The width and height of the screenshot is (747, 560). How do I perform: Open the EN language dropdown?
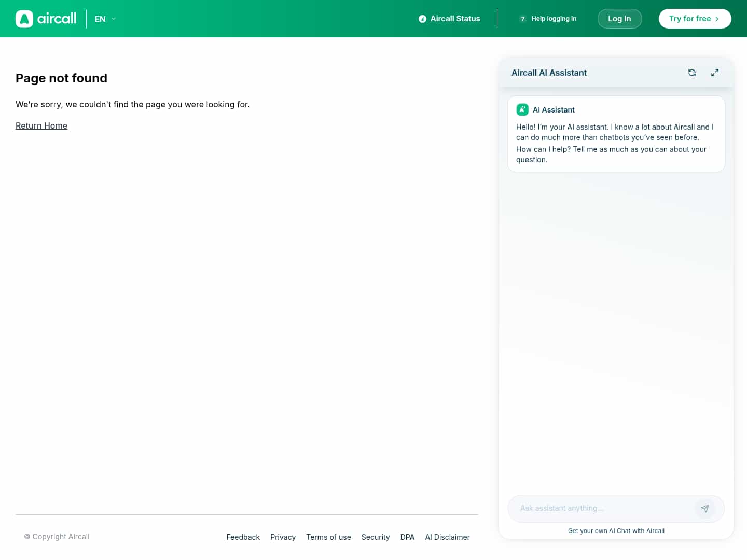(x=105, y=19)
